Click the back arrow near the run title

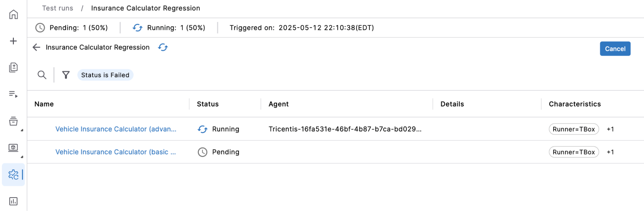point(36,47)
